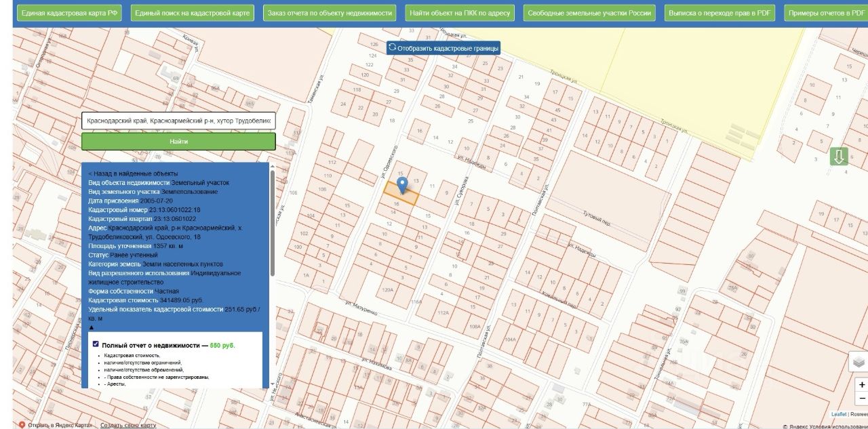Click parcel labeled '108A' on map
This screenshot has width=868, height=429.
click(474, 326)
